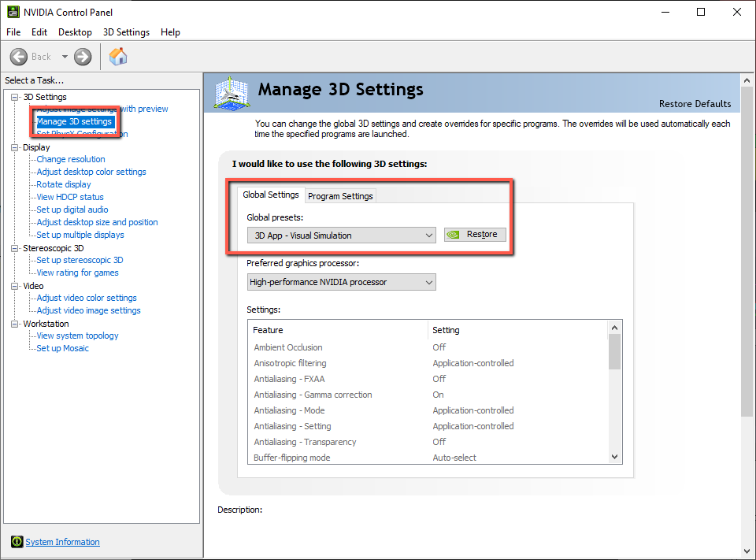Click the Back arrow toolbar icon
Viewport: 756px width, 560px height.
[x=19, y=57]
